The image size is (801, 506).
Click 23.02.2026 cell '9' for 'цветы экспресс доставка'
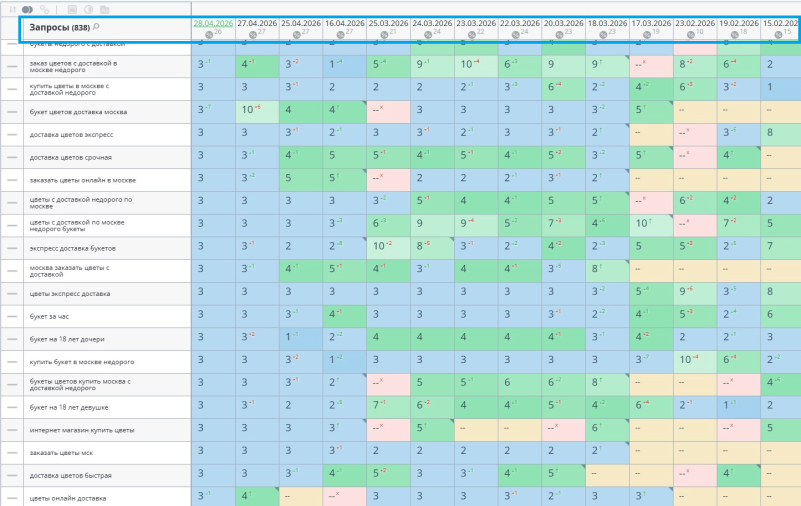pyautogui.click(x=695, y=294)
